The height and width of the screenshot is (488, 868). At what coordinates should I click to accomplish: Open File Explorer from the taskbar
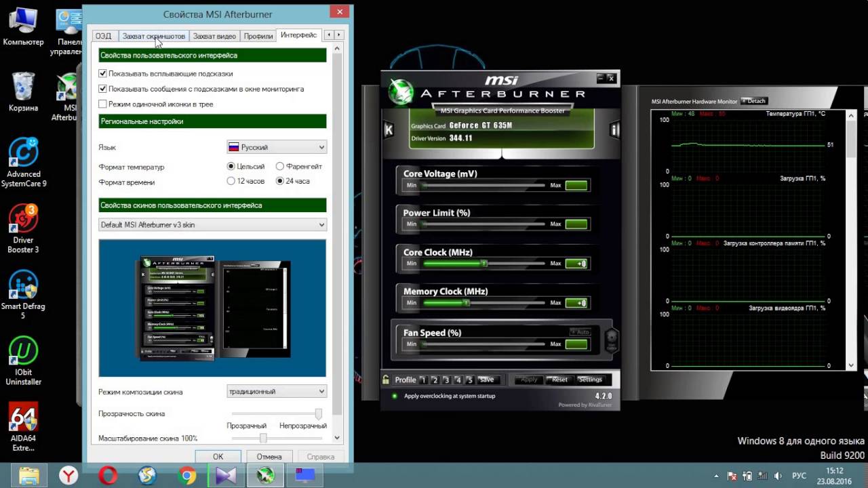click(x=28, y=476)
